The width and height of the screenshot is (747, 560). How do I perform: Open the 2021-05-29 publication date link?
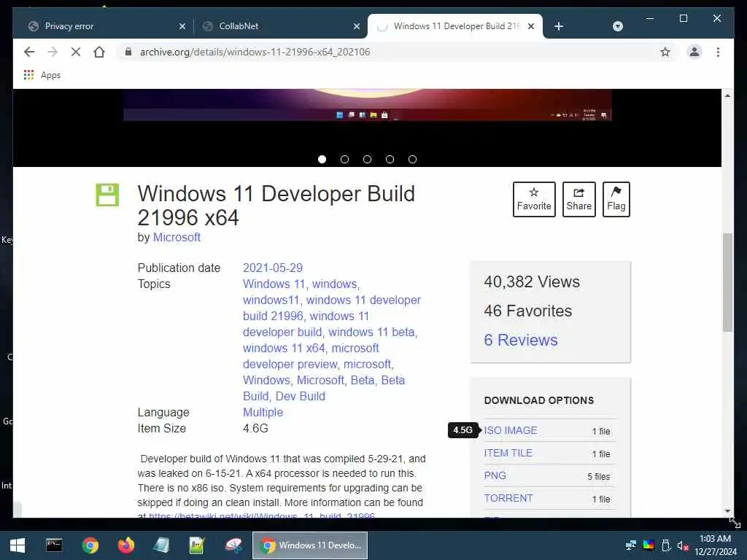273,268
